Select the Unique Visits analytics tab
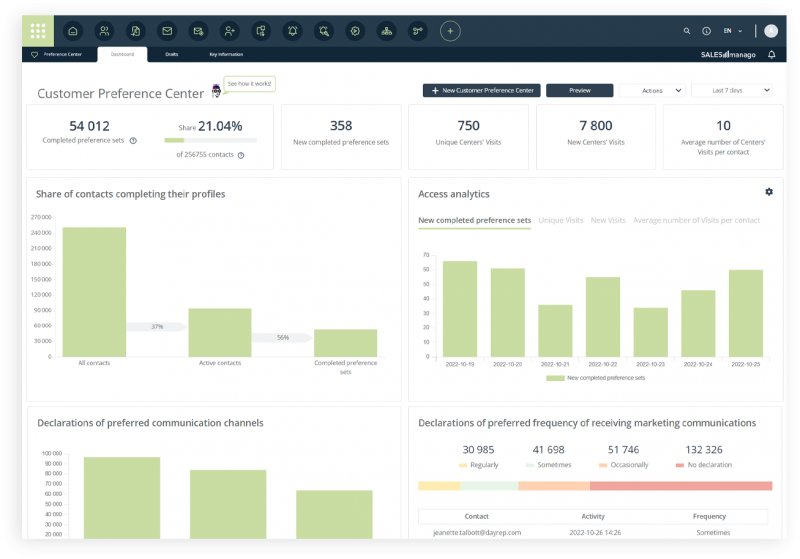This screenshot has height=559, width=800. [x=561, y=220]
